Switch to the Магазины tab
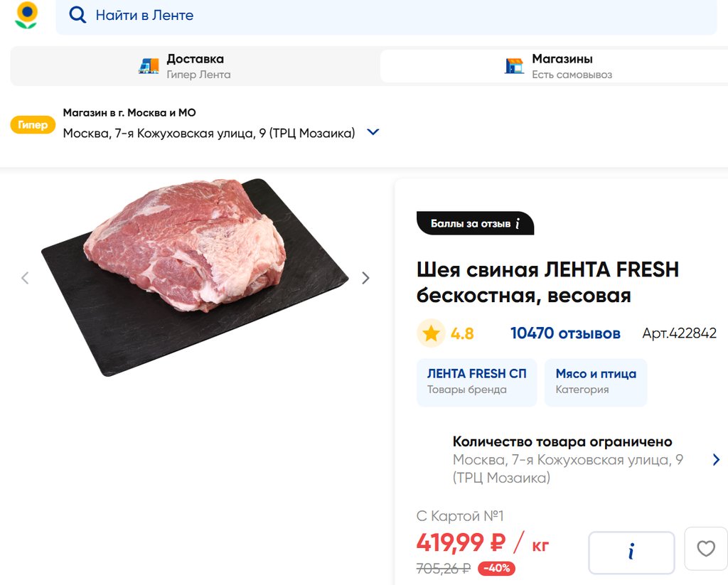Screen dimensions: 728x585 (x=562, y=66)
